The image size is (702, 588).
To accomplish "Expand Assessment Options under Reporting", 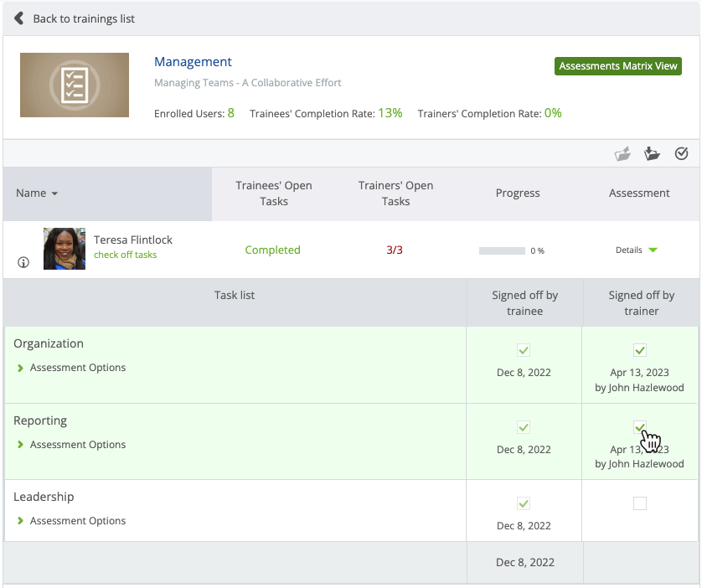I will point(77,444).
